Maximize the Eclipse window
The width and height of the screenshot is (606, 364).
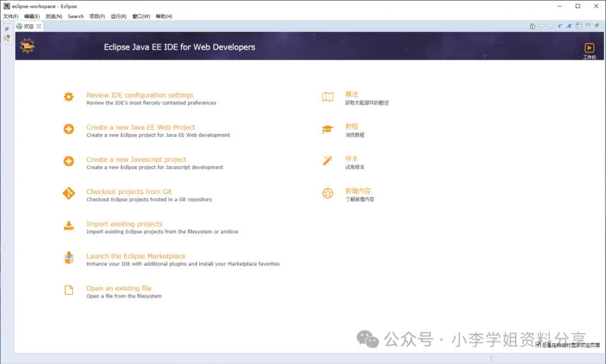pyautogui.click(x=578, y=6)
